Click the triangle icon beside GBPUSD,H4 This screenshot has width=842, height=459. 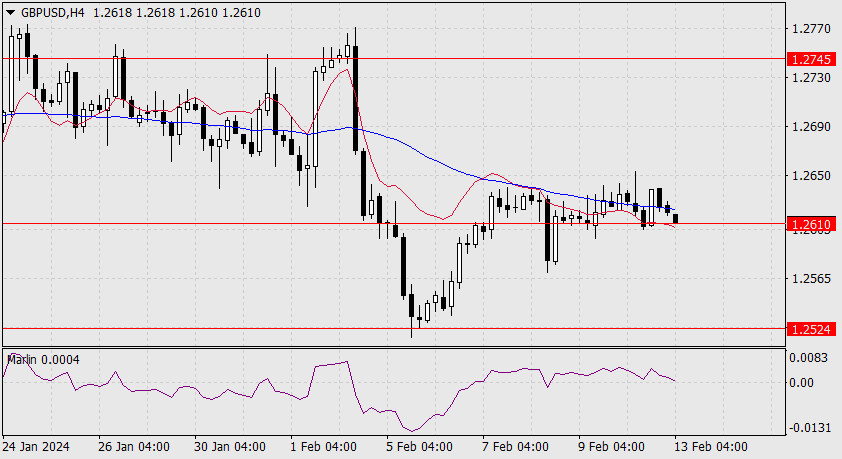click(10, 12)
